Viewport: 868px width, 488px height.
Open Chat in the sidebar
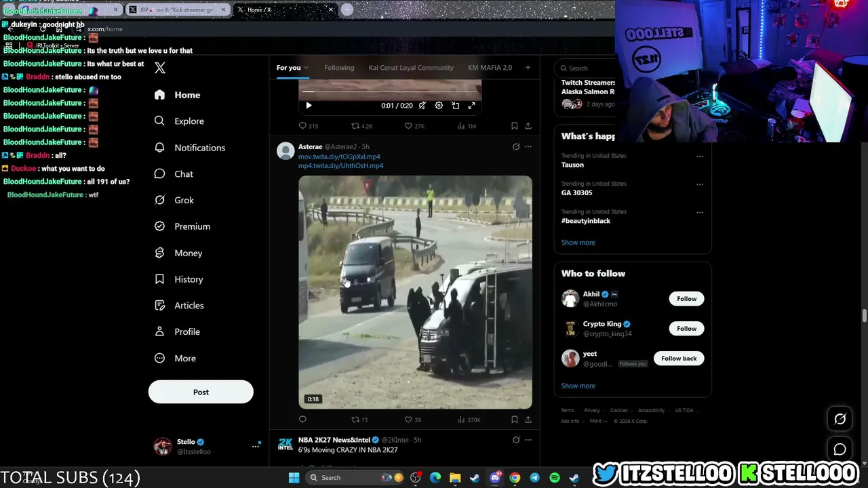174,174
